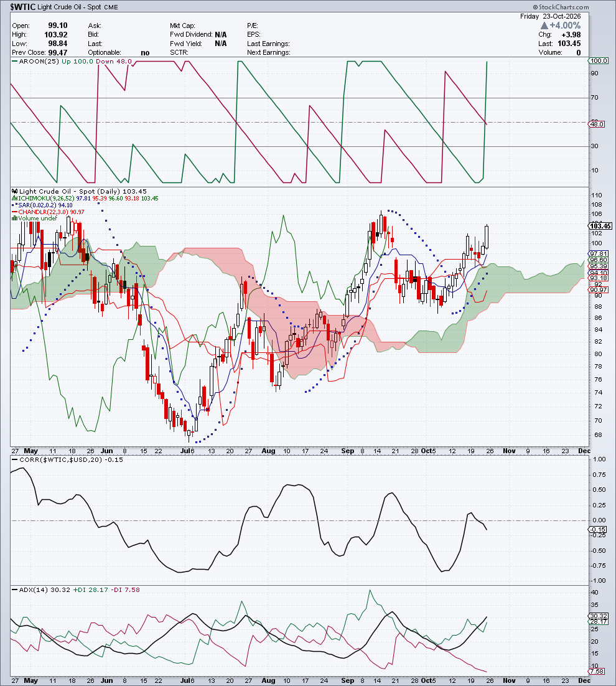
Task: Click the Mkt Cap label
Action: (182, 26)
